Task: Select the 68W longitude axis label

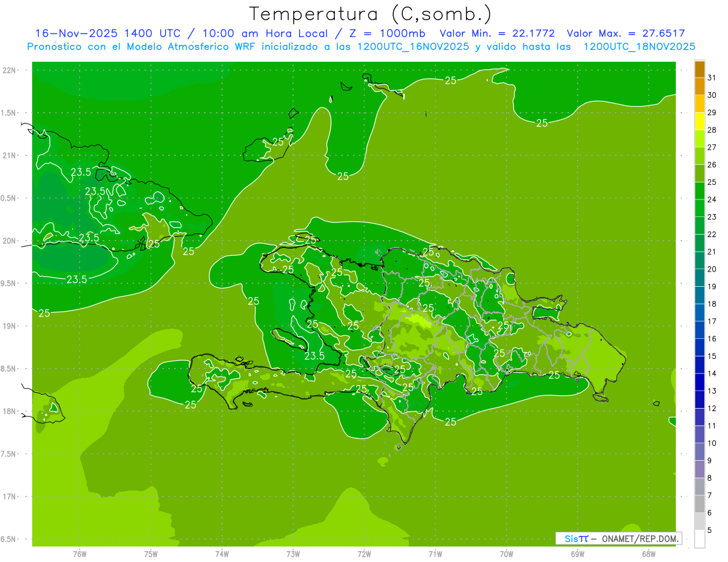Action: click(x=648, y=554)
